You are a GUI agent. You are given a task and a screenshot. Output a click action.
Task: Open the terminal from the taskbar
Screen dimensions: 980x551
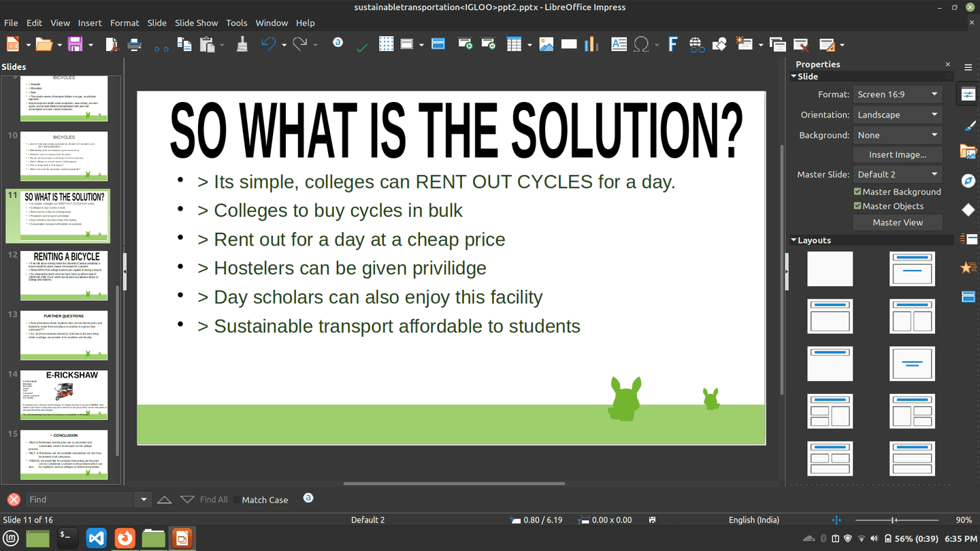point(67,538)
